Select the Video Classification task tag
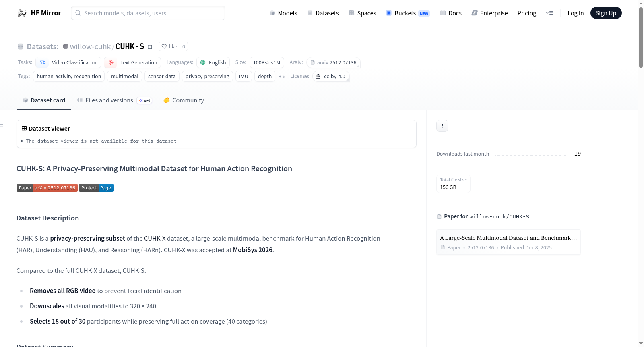The width and height of the screenshot is (644, 347). pos(68,62)
